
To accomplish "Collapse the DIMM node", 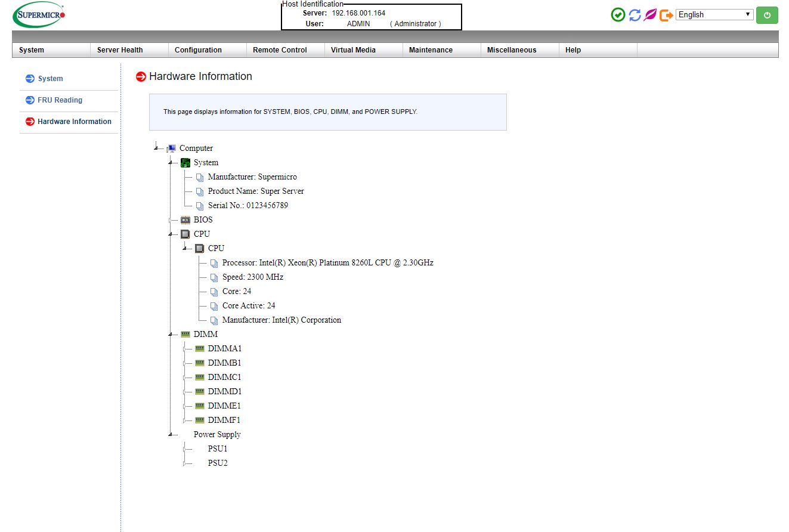I will pyautogui.click(x=170, y=333).
